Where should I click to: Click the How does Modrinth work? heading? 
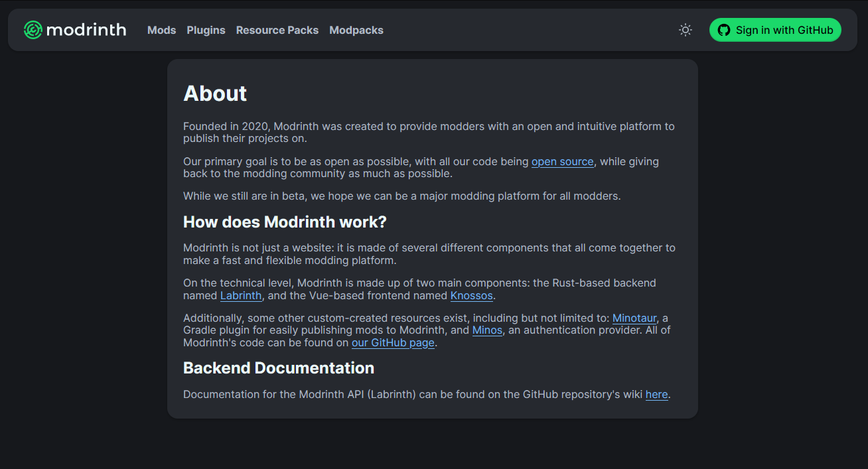[x=285, y=222]
